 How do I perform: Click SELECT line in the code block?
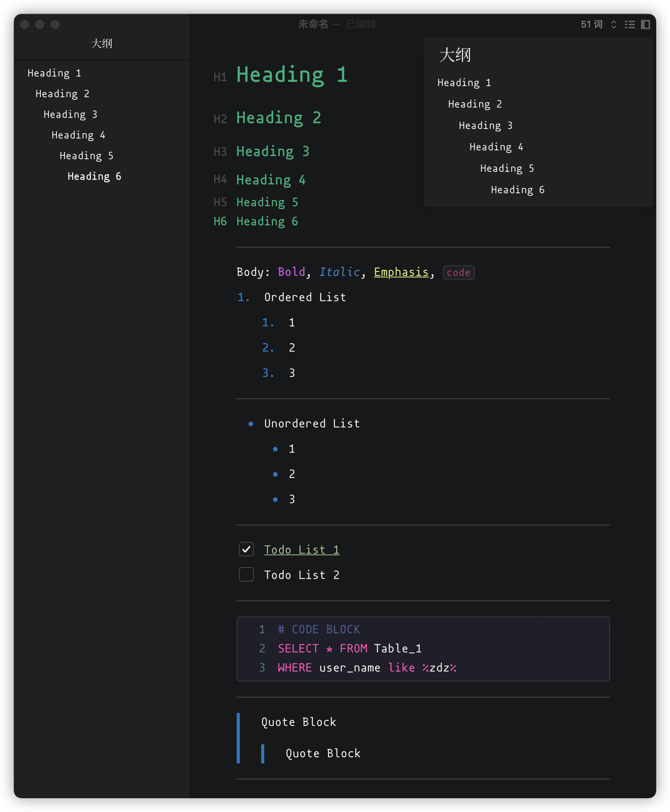[350, 649]
